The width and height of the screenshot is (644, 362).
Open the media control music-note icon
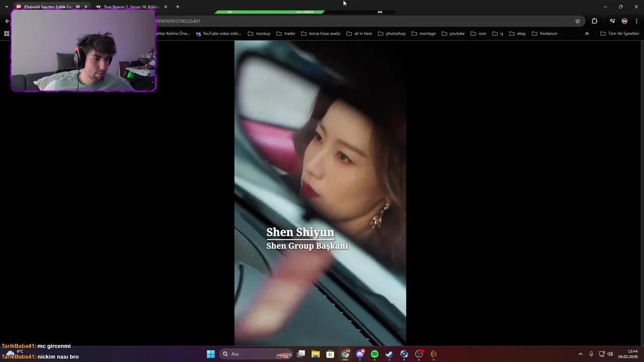(x=612, y=21)
